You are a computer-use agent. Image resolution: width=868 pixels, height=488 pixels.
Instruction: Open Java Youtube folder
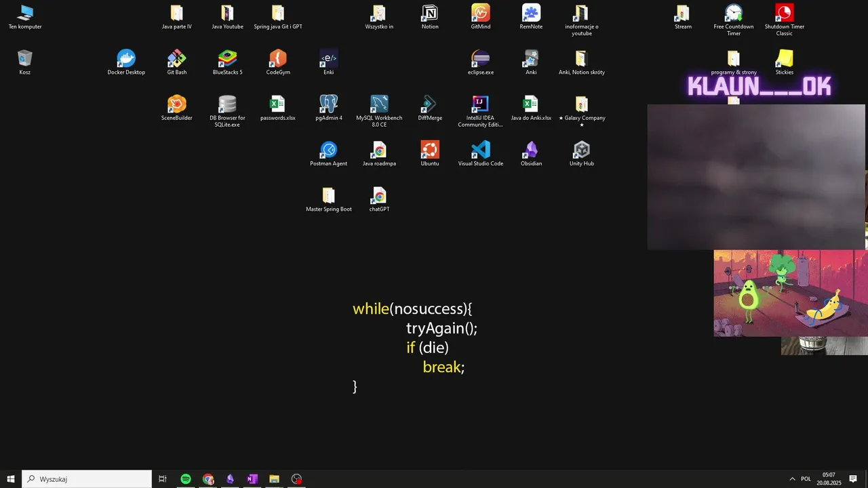227,17
